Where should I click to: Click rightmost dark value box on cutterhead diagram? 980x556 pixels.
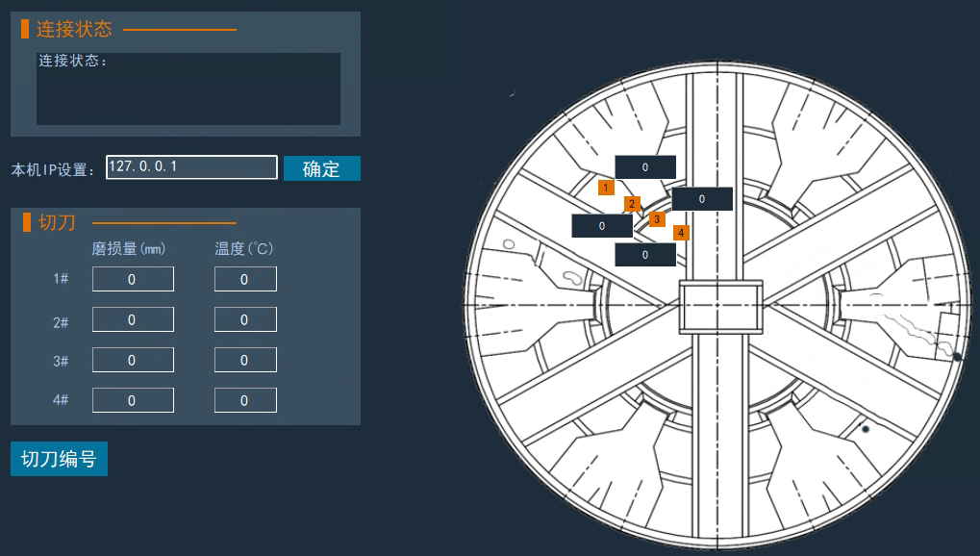click(702, 199)
